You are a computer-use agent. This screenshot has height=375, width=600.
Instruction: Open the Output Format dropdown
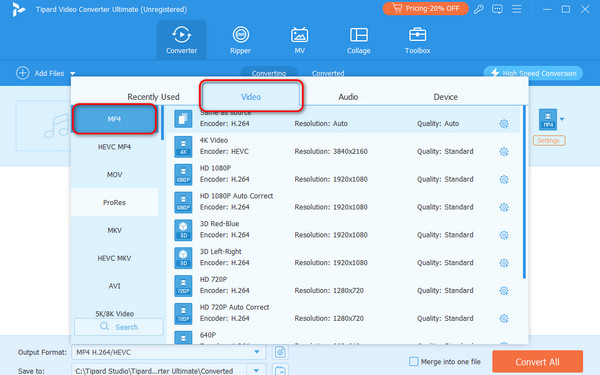168,352
